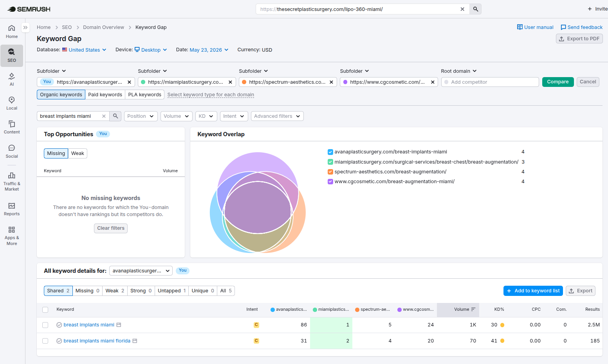Click intent badge C for 'breast implants miami'
The image size is (608, 364).
pyautogui.click(x=256, y=325)
